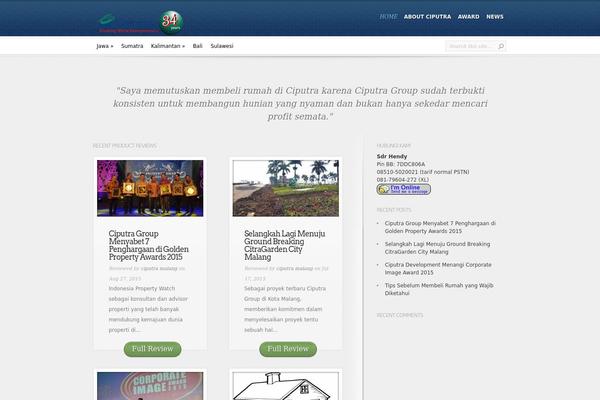Open recent post Selangkah Lagi Menuju Ground Breaking
This screenshot has height=400, width=600.
coord(437,248)
